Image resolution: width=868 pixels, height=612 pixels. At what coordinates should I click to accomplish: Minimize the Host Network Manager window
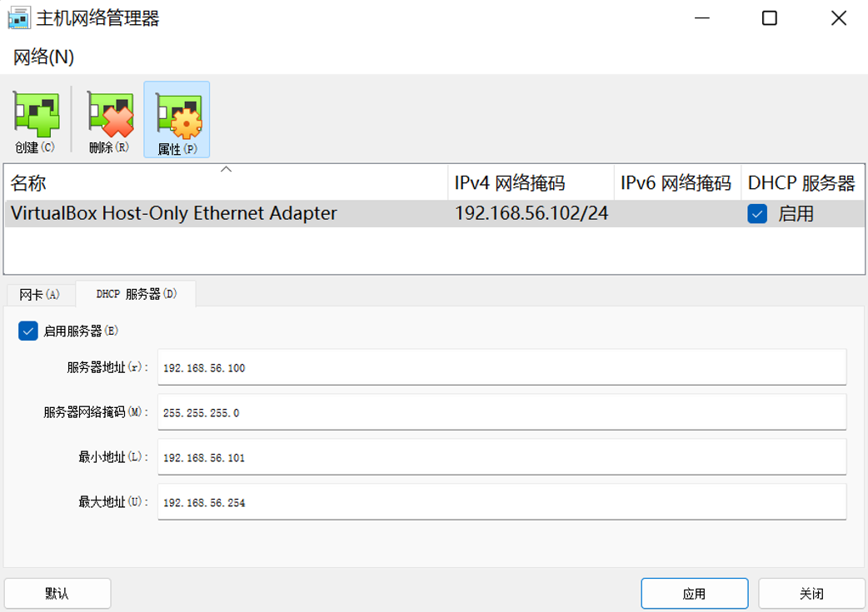[702, 18]
